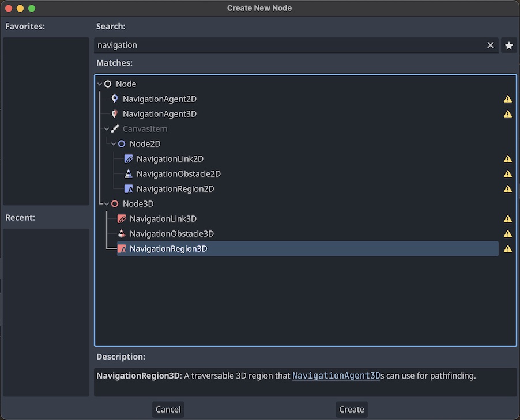520x420 pixels.
Task: Click the warning icon next to NavigationRegion3D
Action: (x=508, y=248)
